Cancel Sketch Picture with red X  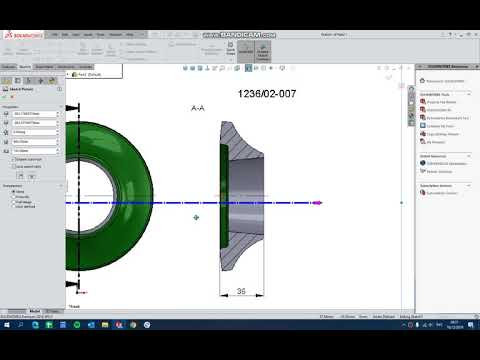click(x=13, y=97)
